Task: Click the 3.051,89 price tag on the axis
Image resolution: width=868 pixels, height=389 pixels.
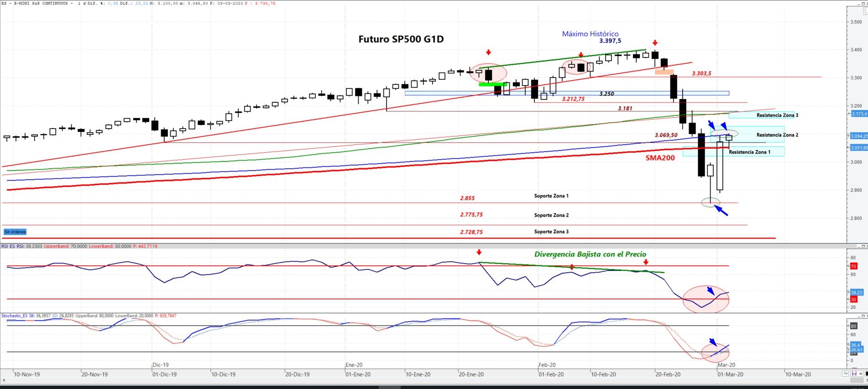Action: pyautogui.click(x=859, y=148)
